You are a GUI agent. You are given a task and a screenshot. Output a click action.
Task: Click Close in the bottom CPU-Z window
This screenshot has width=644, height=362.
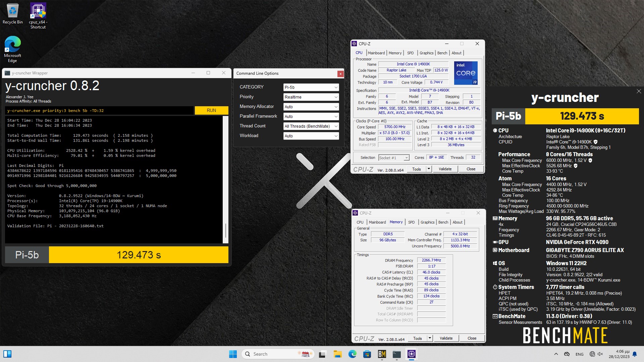click(472, 338)
